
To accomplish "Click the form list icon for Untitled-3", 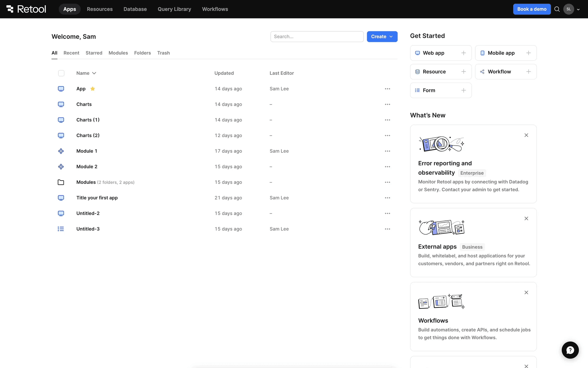I will coord(61,229).
